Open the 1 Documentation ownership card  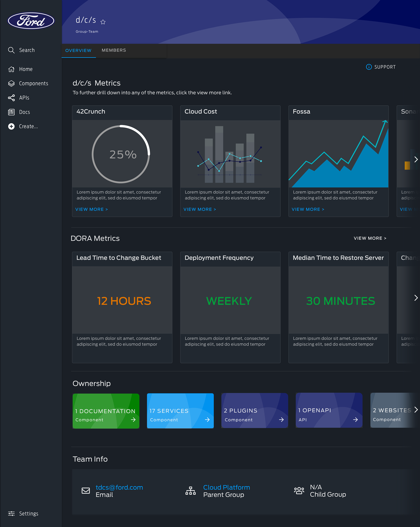[x=106, y=411]
